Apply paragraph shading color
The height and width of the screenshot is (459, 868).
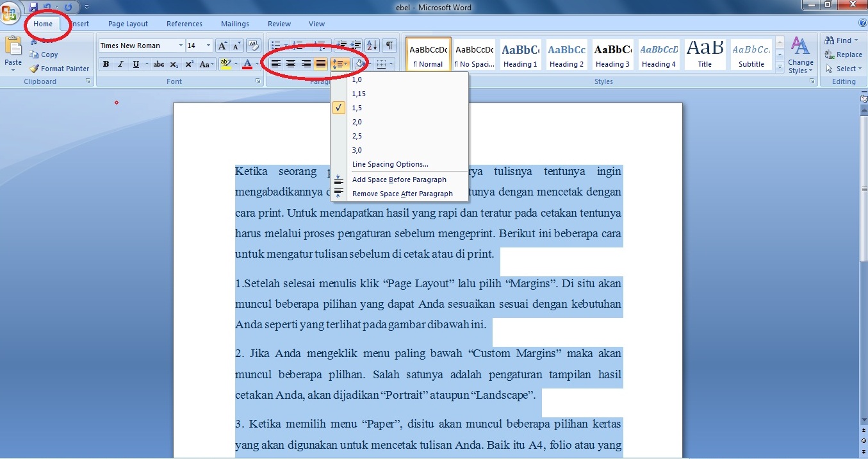pos(360,64)
